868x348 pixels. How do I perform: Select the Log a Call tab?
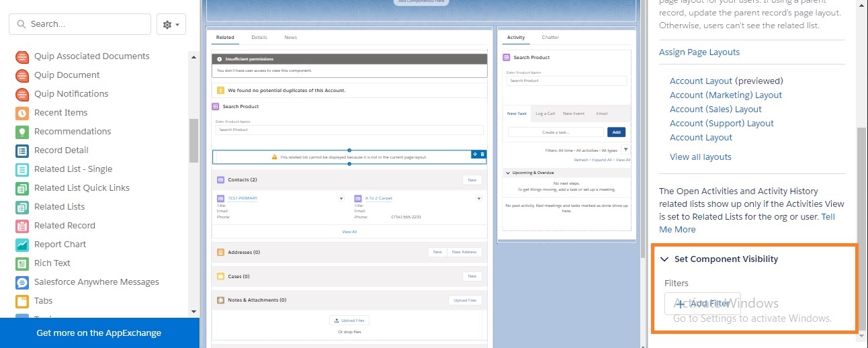point(545,114)
